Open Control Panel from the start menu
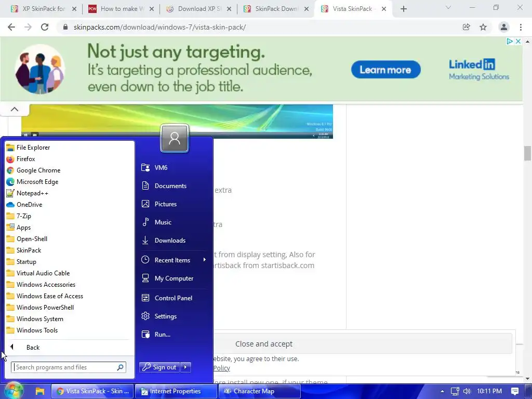The image size is (532, 399). point(174,298)
